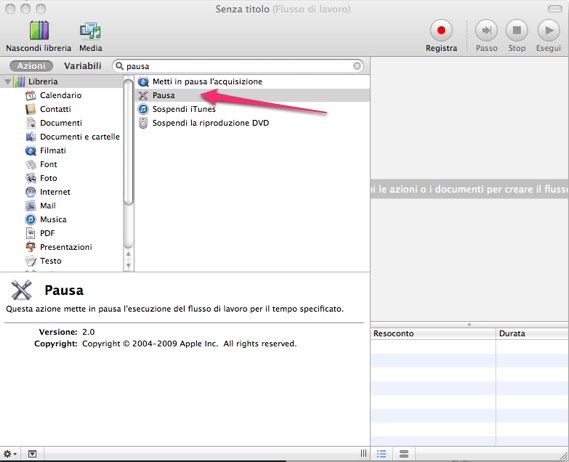Clear the pausa search field
The height and width of the screenshot is (462, 569).
[357, 66]
